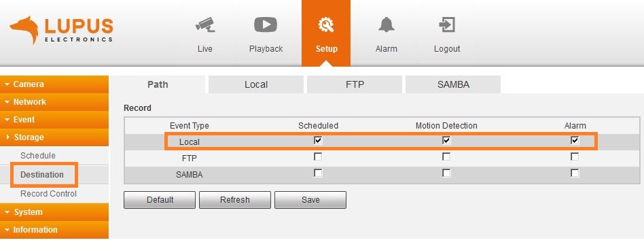The height and width of the screenshot is (251, 644).
Task: Expand the Information sidebar section
Action: [54, 230]
